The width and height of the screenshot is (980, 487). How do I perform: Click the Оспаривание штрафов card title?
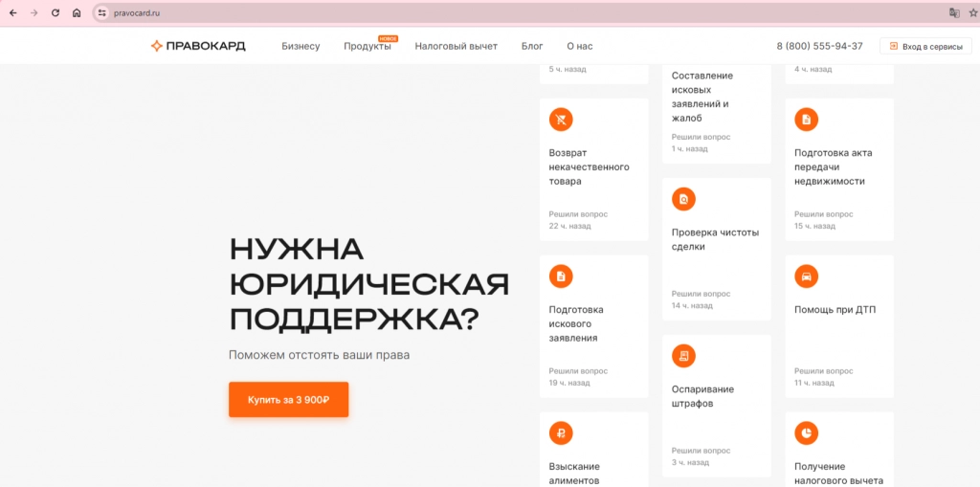click(703, 396)
